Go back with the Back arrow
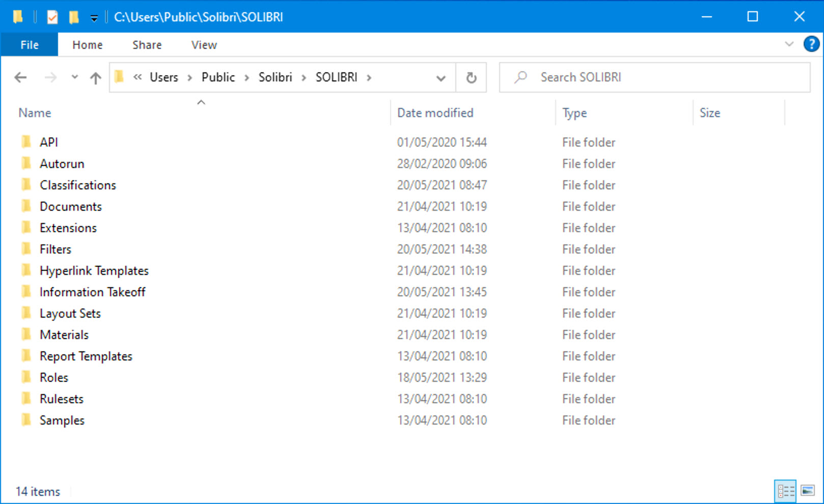 [x=20, y=77]
